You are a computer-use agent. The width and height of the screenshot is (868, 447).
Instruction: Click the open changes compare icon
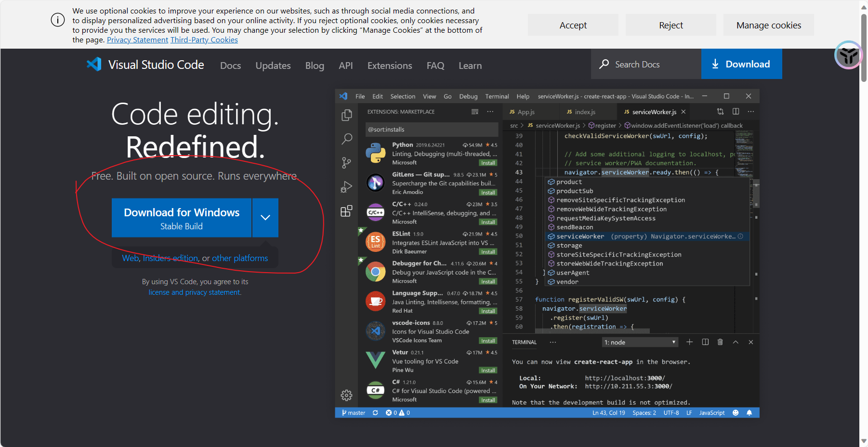(x=720, y=111)
